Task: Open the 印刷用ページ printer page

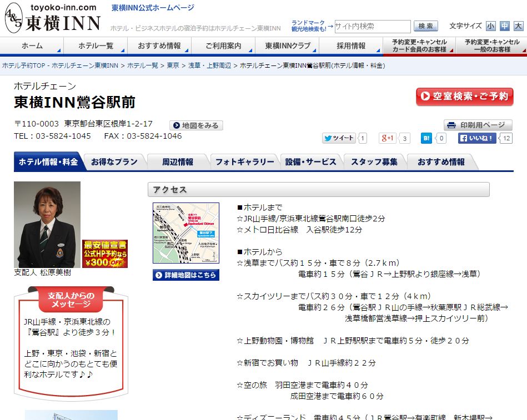Action: tap(478, 125)
